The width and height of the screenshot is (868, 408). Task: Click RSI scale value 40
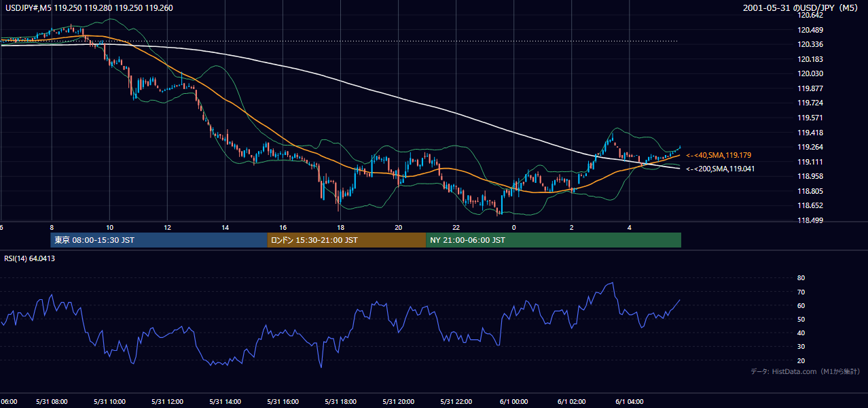[801, 333]
